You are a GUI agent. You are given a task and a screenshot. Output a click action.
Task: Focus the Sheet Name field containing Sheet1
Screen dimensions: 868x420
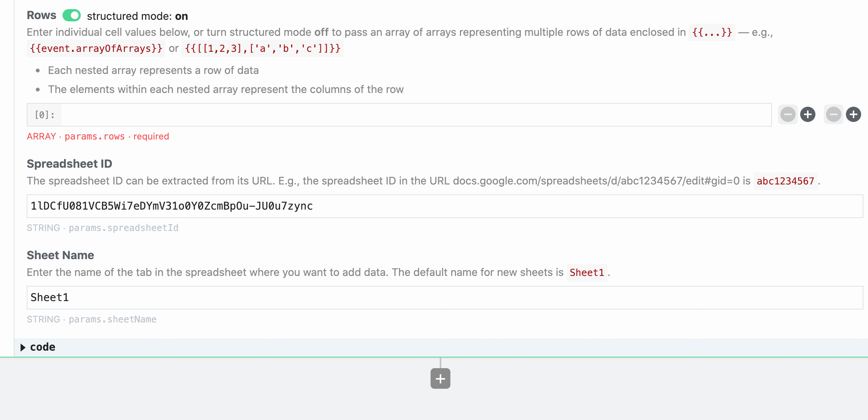pos(444,298)
